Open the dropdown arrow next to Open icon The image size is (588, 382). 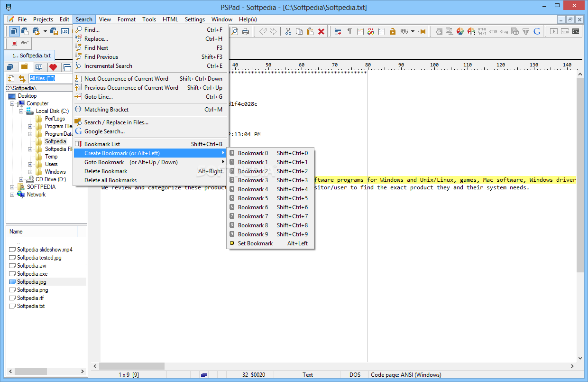45,31
